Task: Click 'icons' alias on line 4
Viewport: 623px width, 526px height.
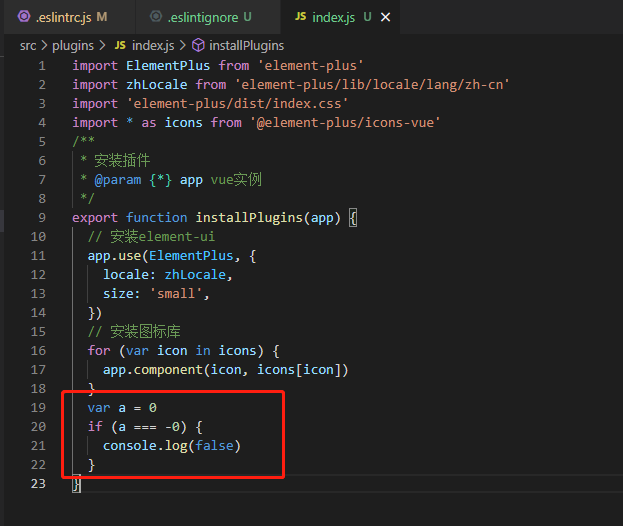Action: click(184, 122)
